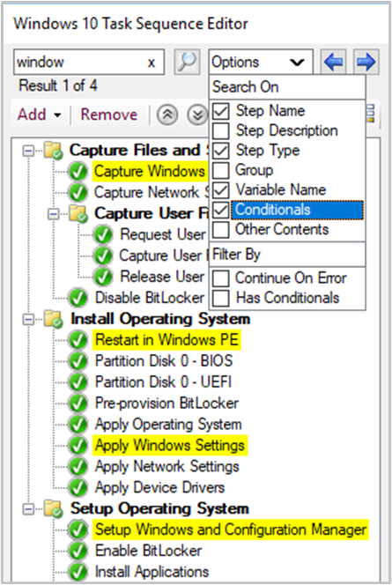Uncheck the Step Name checkbox
Image resolution: width=392 pixels, height=585 pixels.
click(221, 111)
